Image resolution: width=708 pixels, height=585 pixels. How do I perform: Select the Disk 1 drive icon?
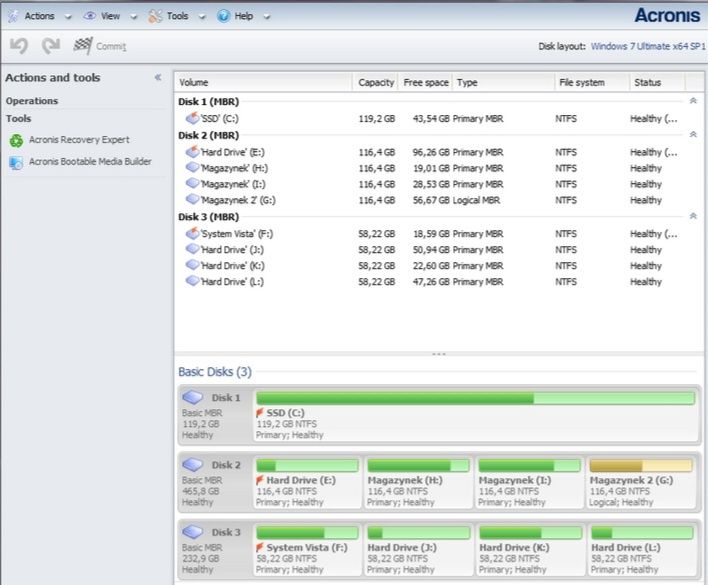194,398
